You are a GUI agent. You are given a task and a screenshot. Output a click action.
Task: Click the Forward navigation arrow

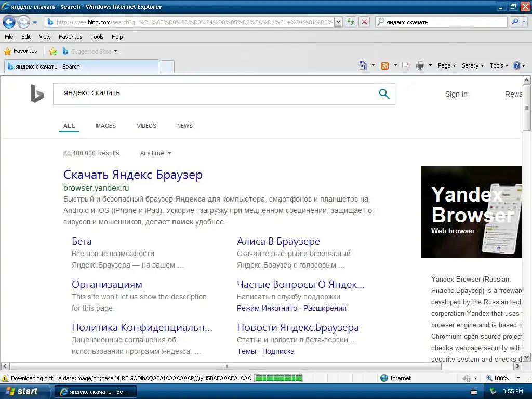(x=23, y=22)
